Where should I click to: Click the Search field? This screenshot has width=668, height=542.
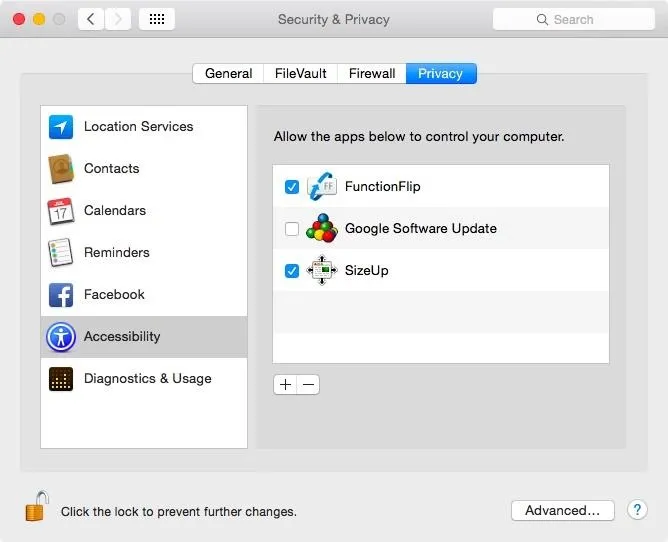click(573, 19)
